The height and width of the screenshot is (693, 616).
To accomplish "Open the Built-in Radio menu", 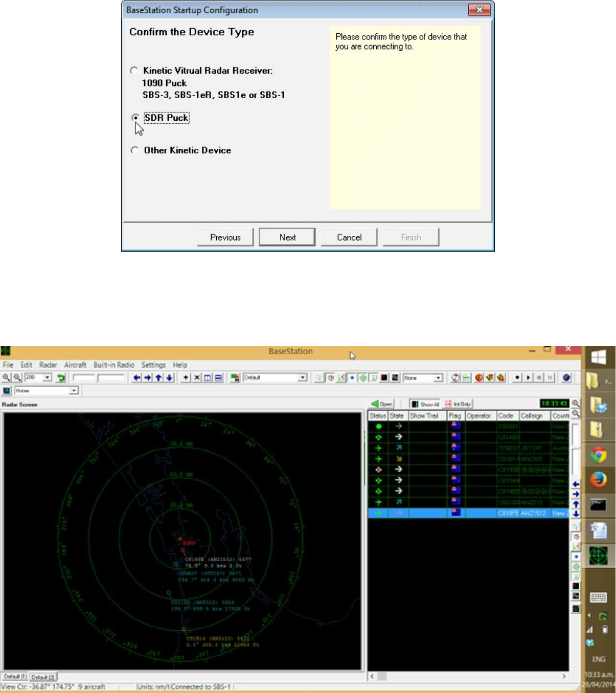I will (113, 365).
